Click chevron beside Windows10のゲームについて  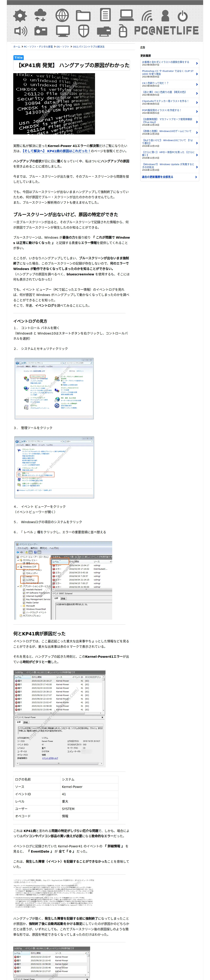197,132
